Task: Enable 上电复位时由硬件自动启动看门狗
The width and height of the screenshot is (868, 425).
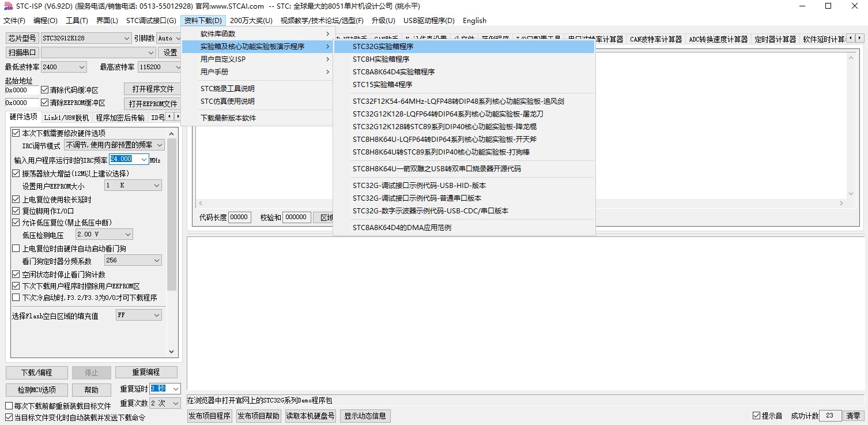Action: click(16, 249)
